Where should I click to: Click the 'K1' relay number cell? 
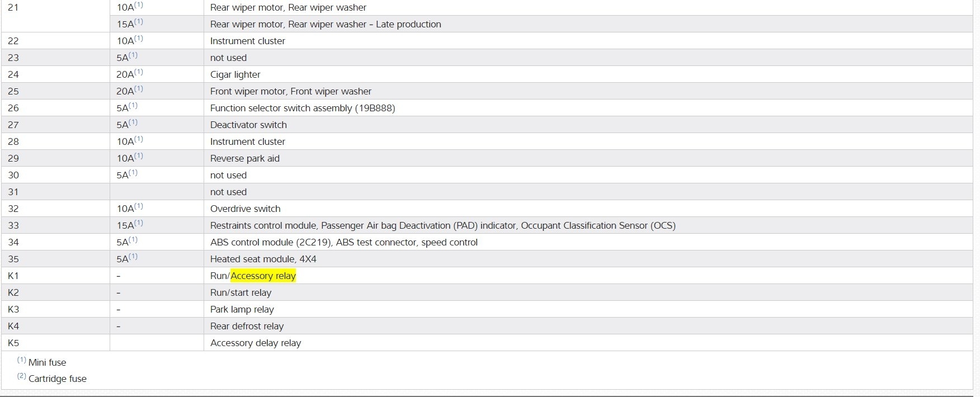[13, 276]
